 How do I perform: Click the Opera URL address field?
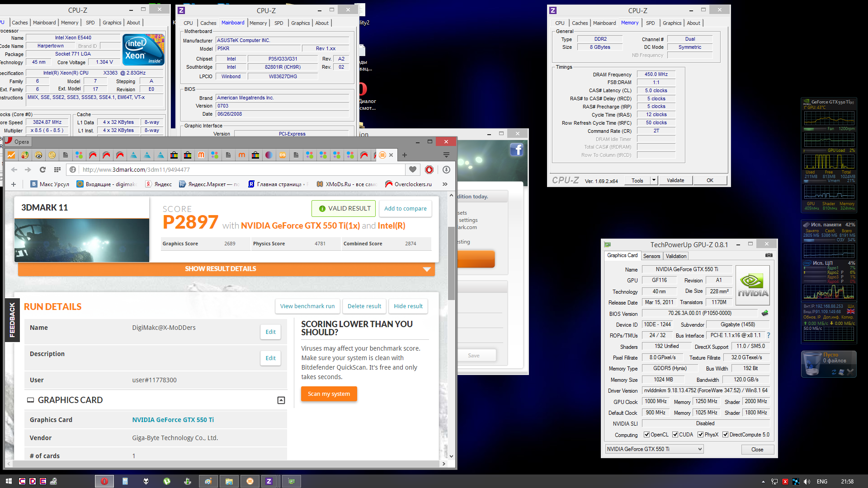(x=242, y=169)
